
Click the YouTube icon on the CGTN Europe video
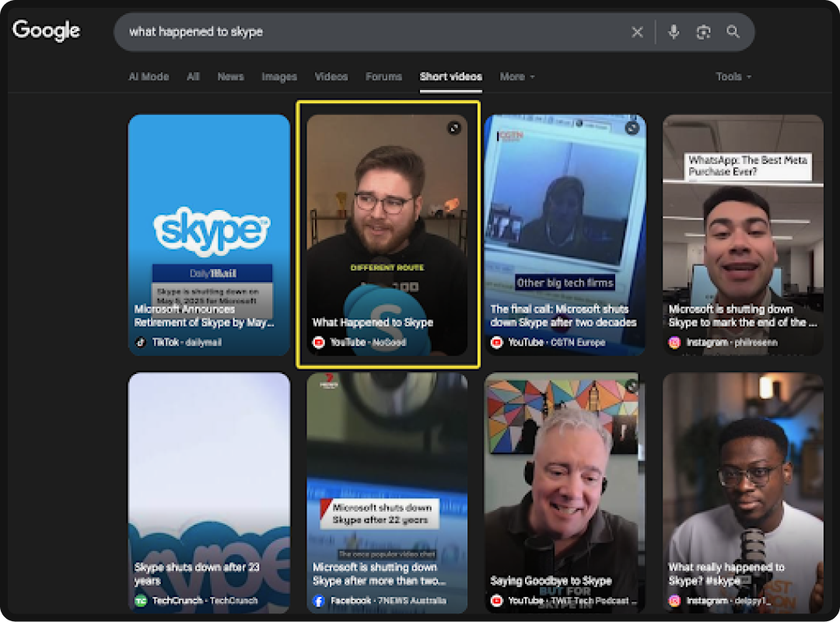click(x=495, y=340)
